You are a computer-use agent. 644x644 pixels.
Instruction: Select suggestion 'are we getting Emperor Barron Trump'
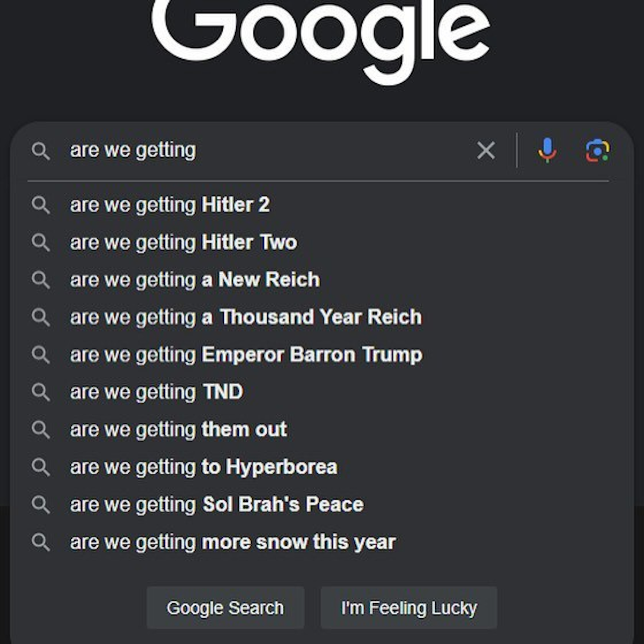[x=246, y=355]
